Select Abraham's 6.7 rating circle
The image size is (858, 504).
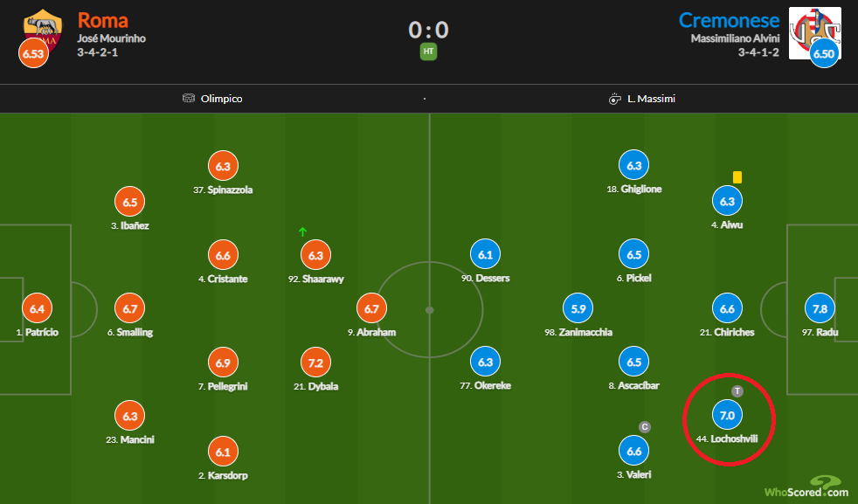pos(370,308)
